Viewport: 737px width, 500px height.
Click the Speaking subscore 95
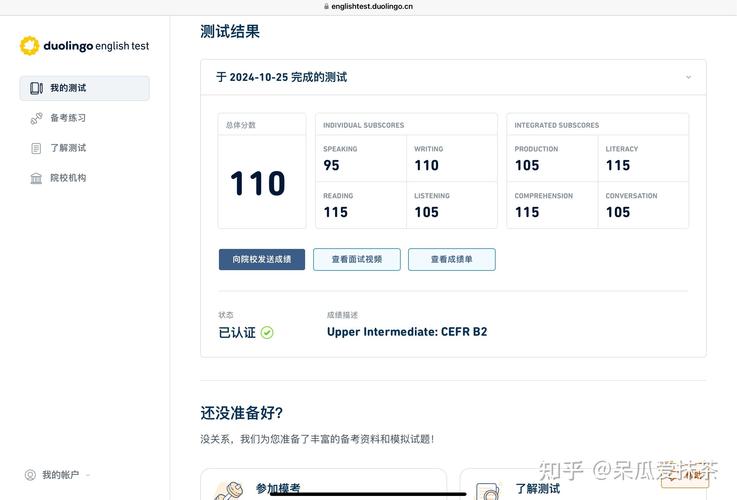[x=331, y=165]
